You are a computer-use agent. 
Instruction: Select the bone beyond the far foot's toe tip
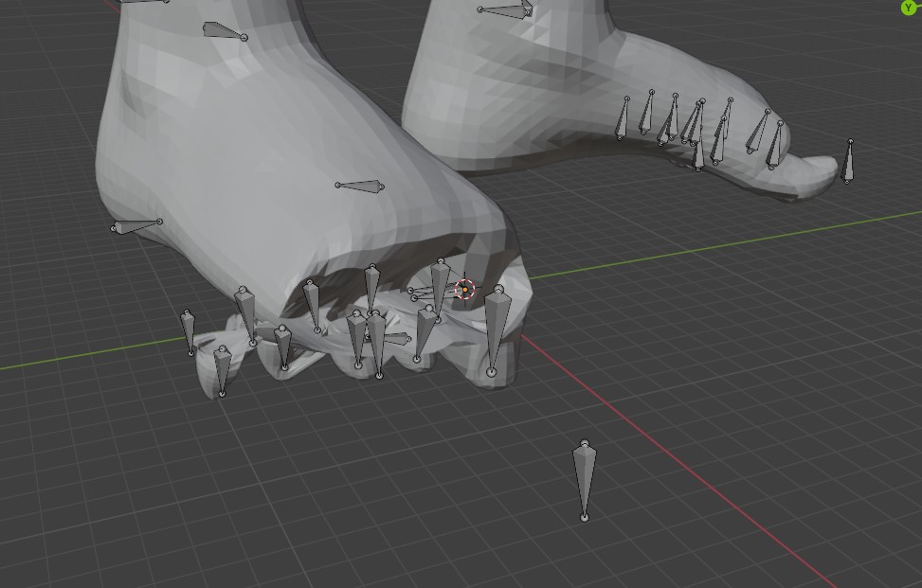[x=848, y=161]
